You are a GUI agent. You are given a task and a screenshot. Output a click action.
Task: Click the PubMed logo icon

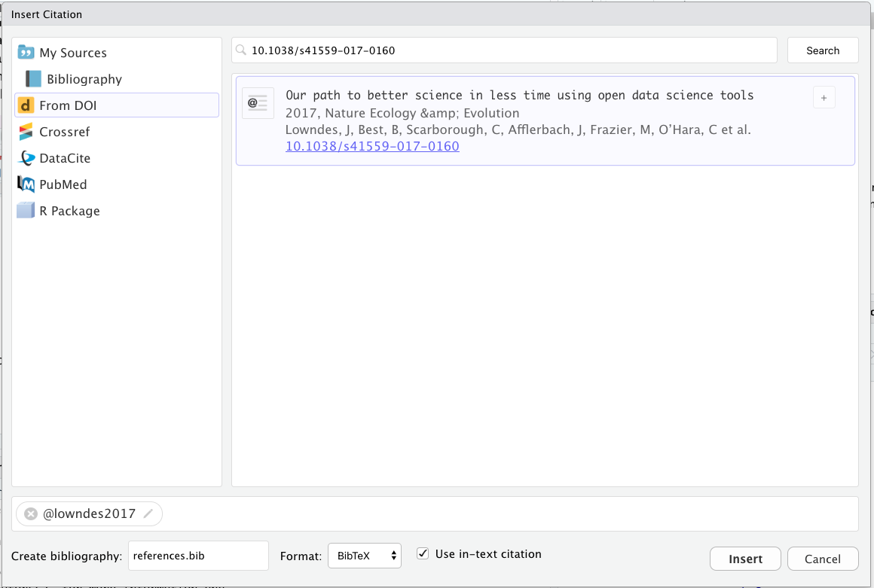click(x=26, y=184)
